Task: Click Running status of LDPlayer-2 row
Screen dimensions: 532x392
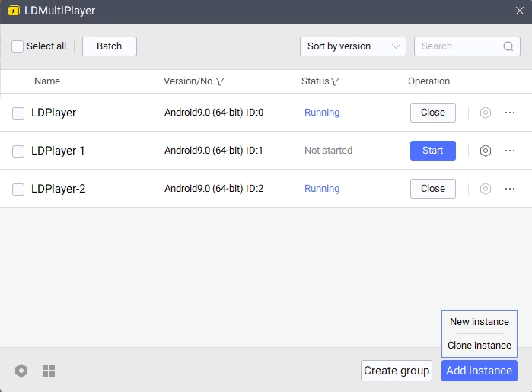Action: [322, 189]
